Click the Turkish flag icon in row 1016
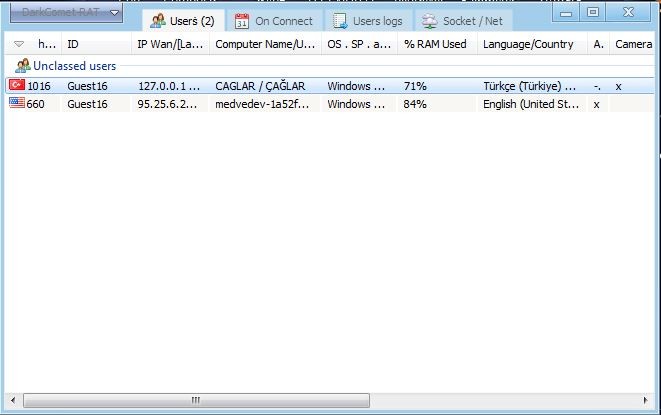The width and height of the screenshot is (661, 415). coord(17,85)
